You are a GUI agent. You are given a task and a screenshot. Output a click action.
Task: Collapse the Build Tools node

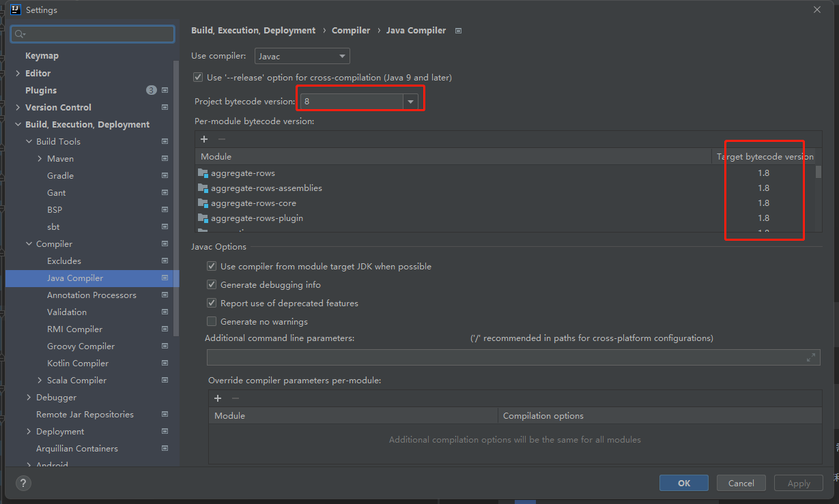[29, 141]
